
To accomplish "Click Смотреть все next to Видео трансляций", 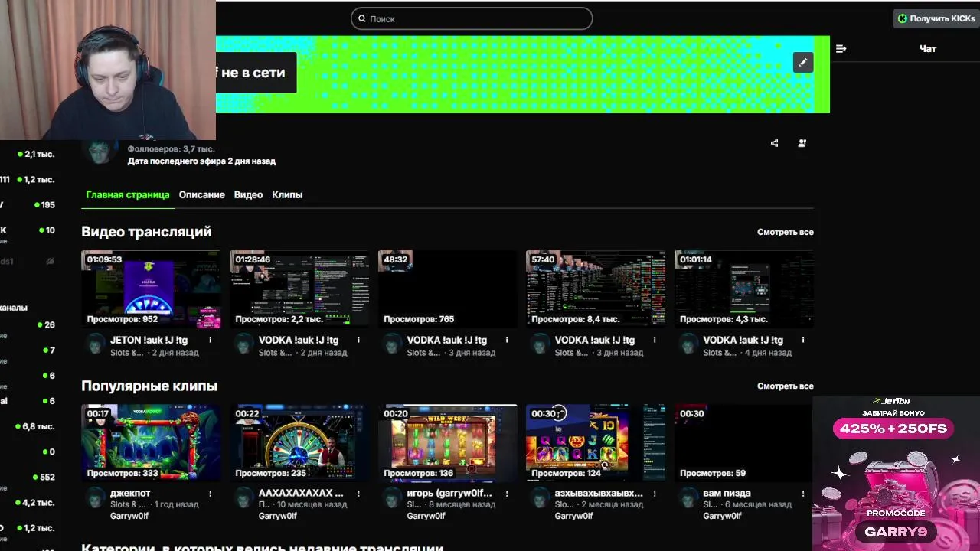I will [785, 232].
